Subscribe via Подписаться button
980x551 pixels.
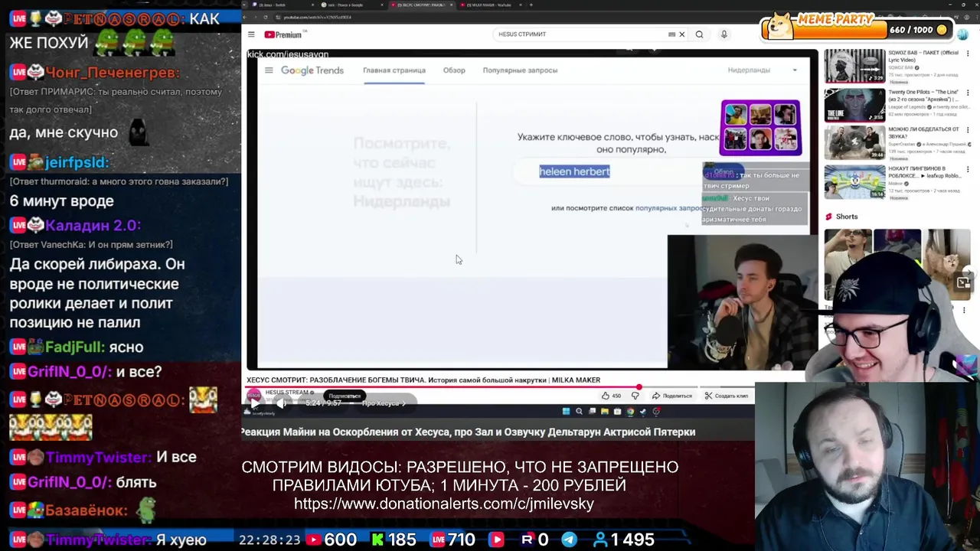tap(344, 396)
